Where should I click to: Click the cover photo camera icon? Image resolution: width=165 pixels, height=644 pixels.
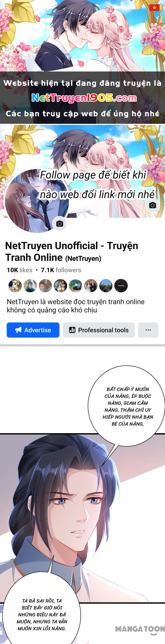152,205
